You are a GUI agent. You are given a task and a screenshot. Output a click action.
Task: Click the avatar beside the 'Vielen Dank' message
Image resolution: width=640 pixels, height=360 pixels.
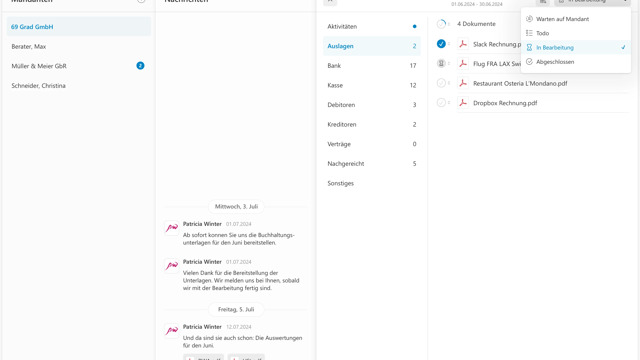point(171,266)
